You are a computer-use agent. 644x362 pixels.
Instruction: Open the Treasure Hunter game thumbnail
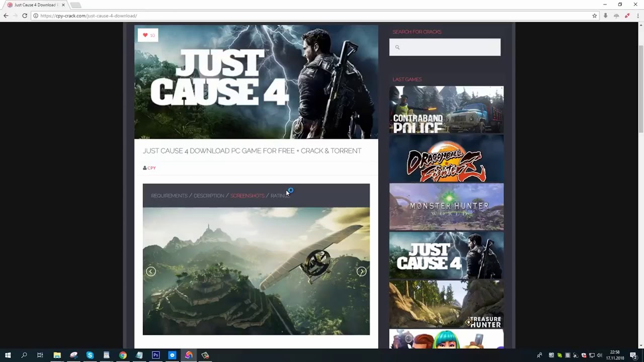(446, 304)
